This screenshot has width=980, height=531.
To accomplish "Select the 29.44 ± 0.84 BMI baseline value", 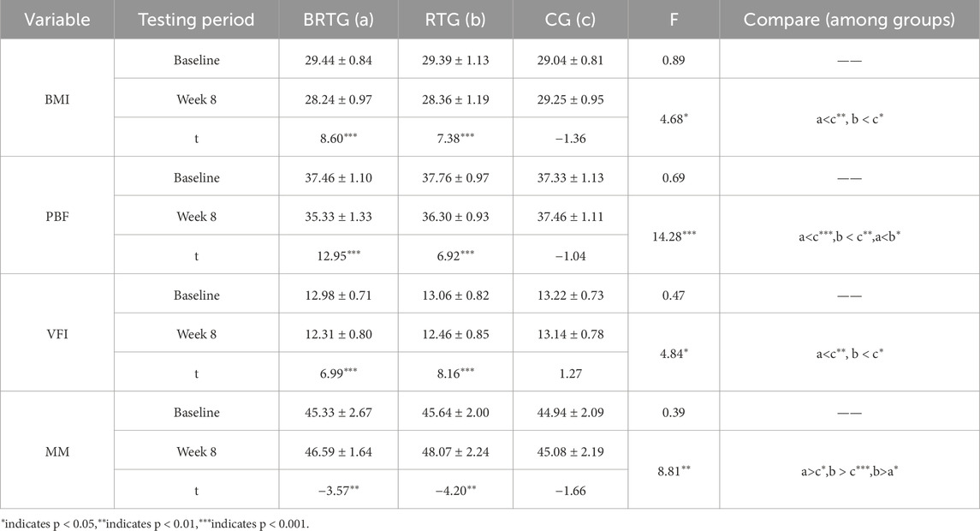I will tap(338, 61).
